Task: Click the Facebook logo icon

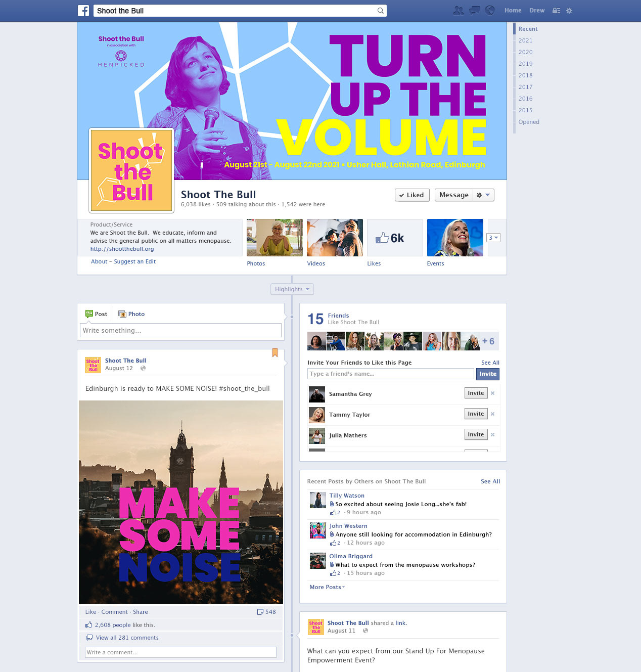Action: [x=83, y=11]
